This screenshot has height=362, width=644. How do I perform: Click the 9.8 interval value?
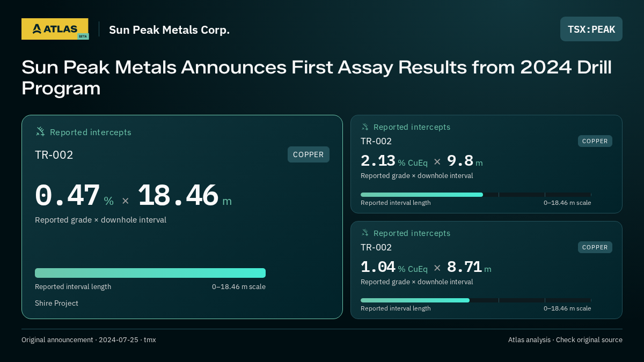[x=460, y=161]
